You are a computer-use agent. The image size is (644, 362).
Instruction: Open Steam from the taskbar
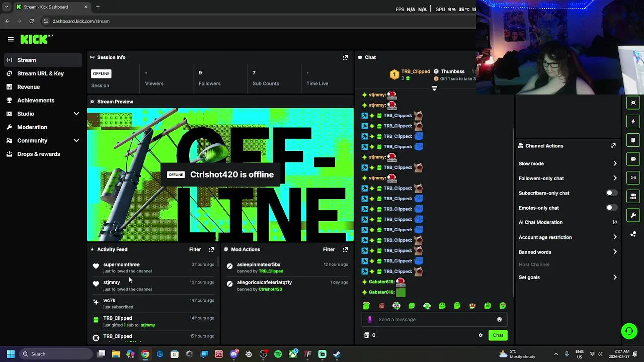pos(337,354)
